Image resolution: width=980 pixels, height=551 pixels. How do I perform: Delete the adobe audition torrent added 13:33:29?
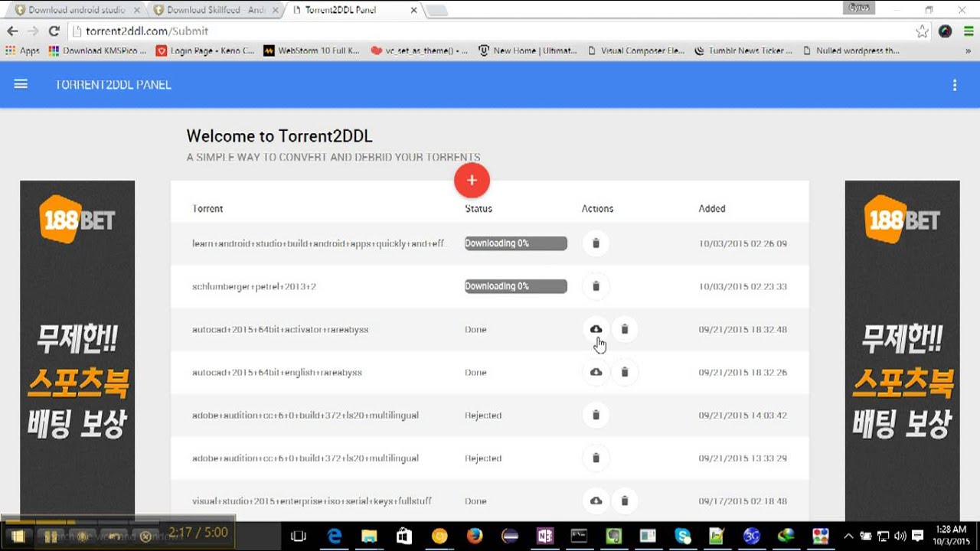[x=596, y=458]
